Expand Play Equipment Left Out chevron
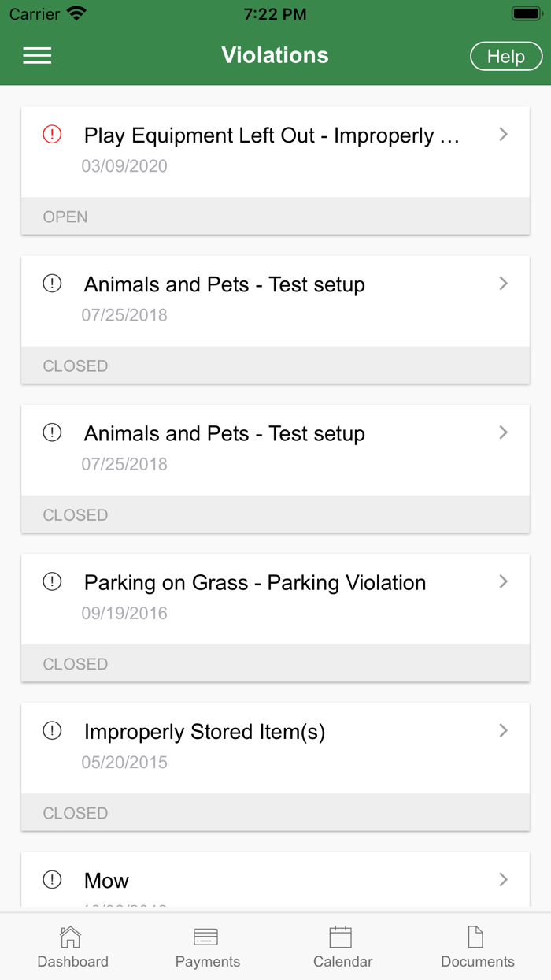 (504, 135)
